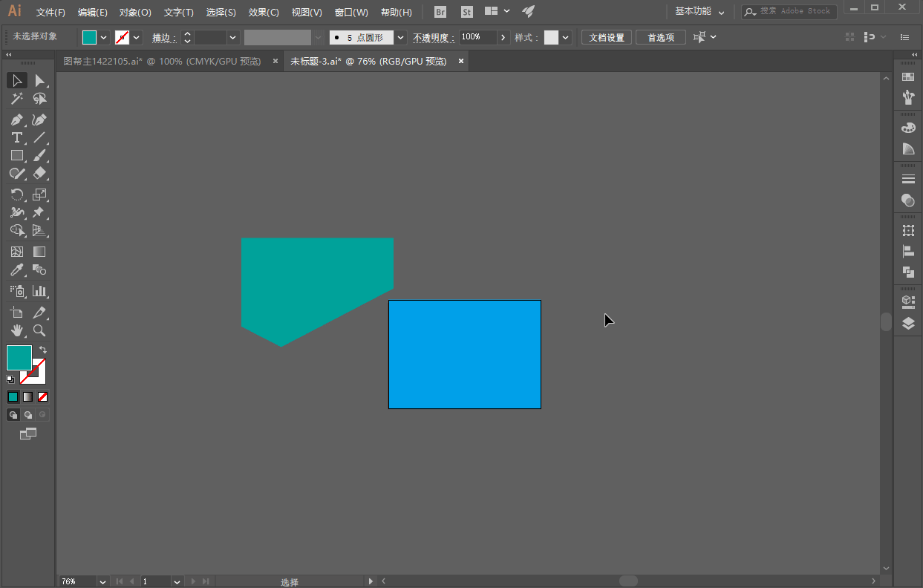Select the Pen tool

(x=17, y=120)
